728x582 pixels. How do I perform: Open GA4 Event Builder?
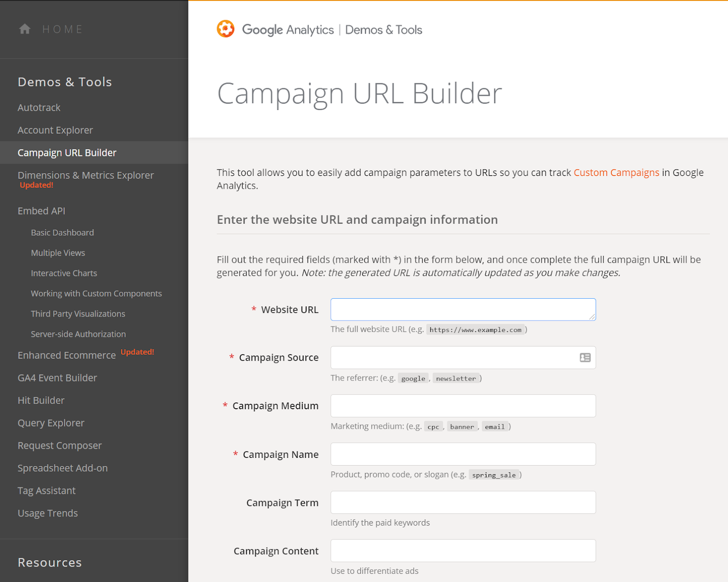pos(57,378)
